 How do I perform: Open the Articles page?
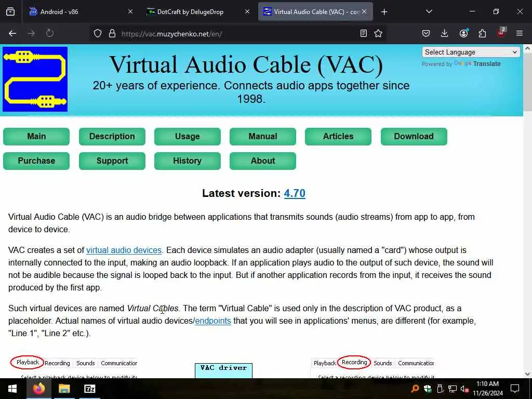(338, 137)
